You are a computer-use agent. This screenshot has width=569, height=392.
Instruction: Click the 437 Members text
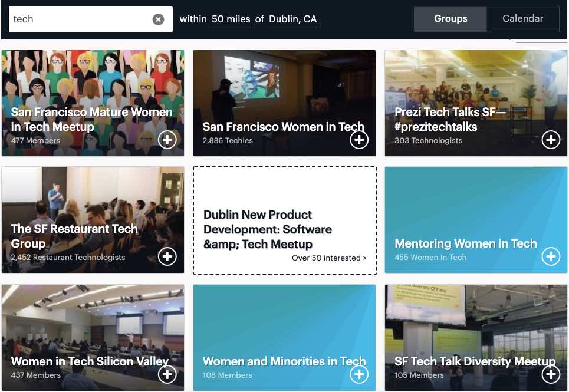35,375
